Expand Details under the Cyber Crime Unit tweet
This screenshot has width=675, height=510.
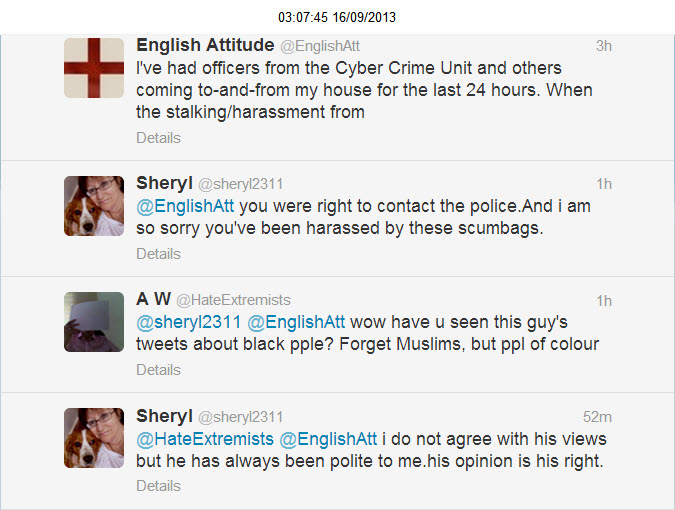(159, 138)
